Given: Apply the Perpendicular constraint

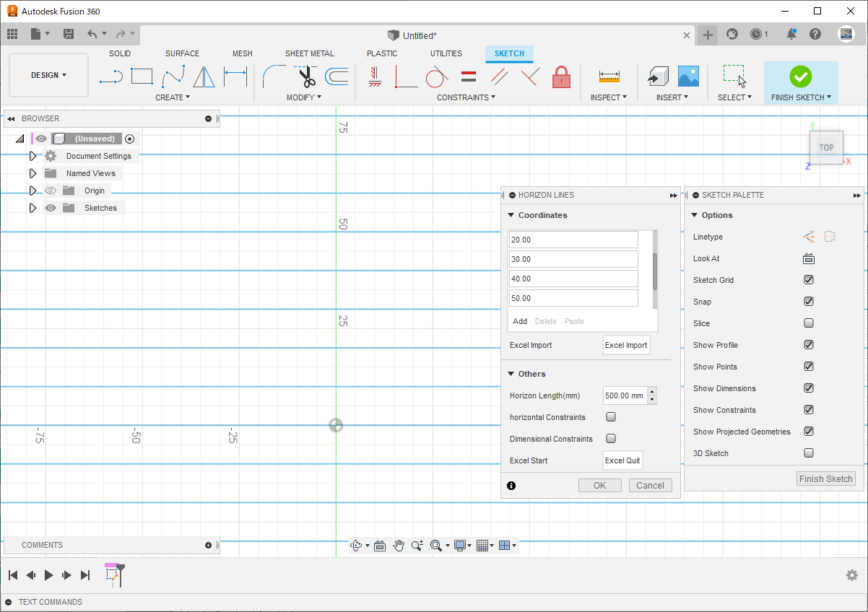Looking at the screenshot, I should point(530,76).
